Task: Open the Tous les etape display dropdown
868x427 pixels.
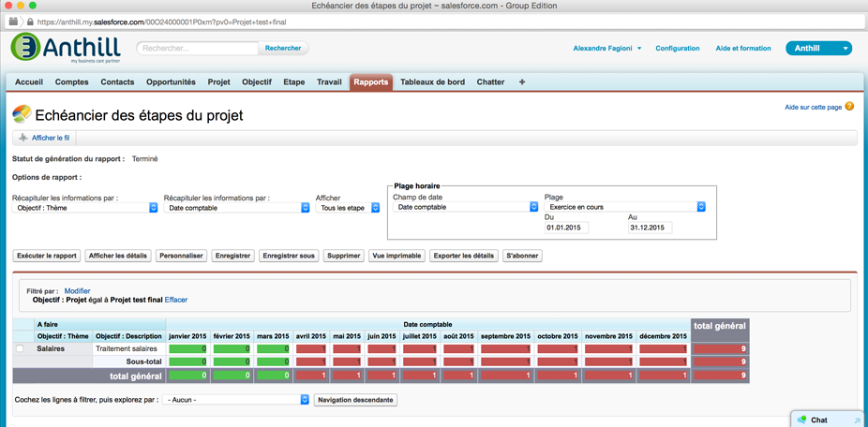Action: (x=348, y=208)
